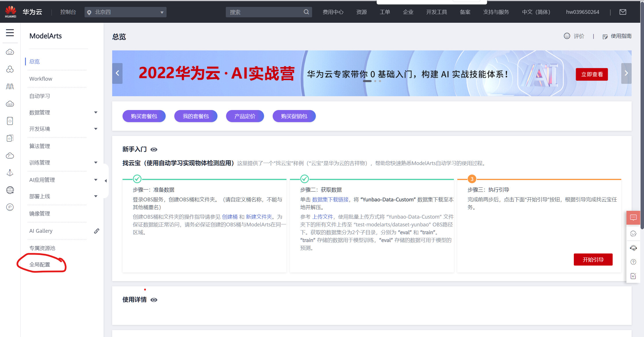Click the storage bucket icon in the left rail
The height and width of the screenshot is (337, 644).
coord(10,121)
